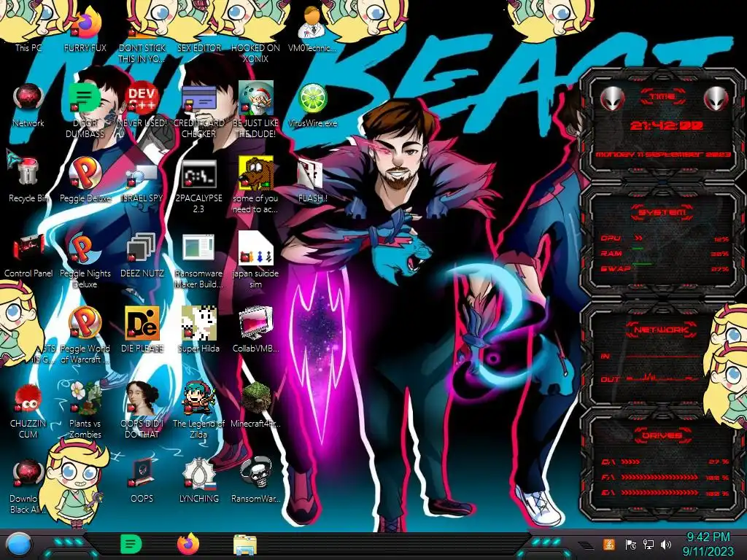Launch the Super Hilda game icon
Image resolution: width=747 pixels, height=560 pixels.
click(x=198, y=330)
